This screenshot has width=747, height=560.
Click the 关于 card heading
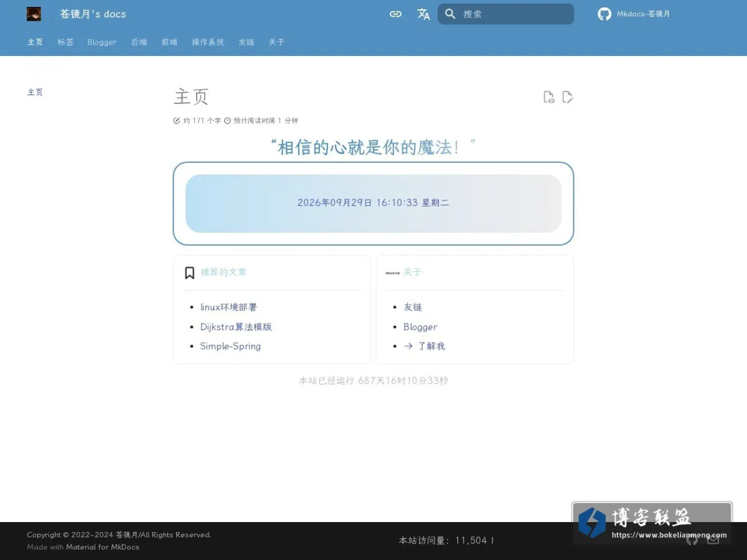(413, 273)
